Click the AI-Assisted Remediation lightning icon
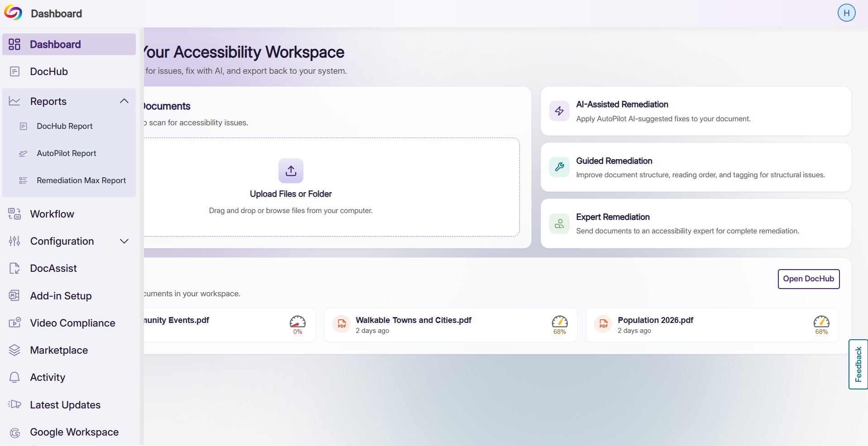This screenshot has width=868, height=446. [559, 111]
